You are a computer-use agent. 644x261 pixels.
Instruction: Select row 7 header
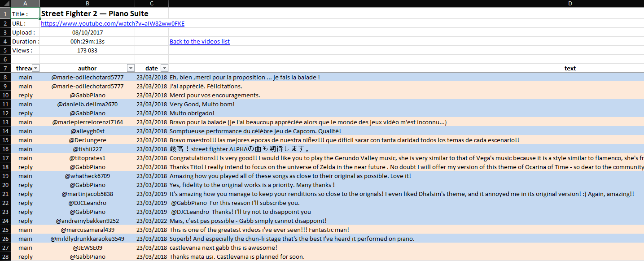[x=5, y=68]
